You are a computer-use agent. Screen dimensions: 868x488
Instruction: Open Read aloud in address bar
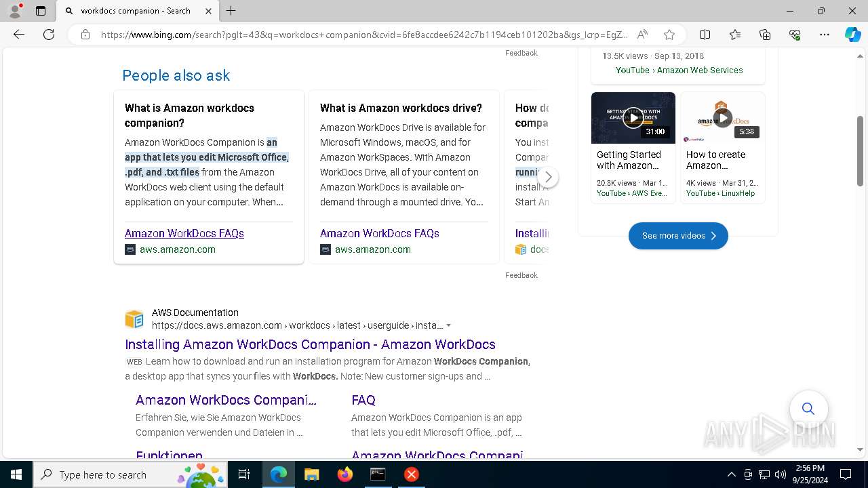click(x=642, y=35)
